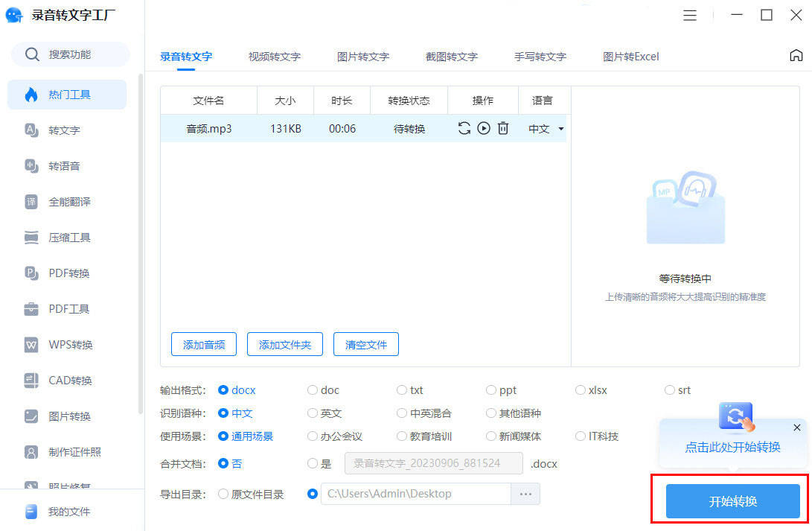Click the CAD转换 sidebar icon
Image resolution: width=812 pixels, height=531 pixels.
click(31, 381)
